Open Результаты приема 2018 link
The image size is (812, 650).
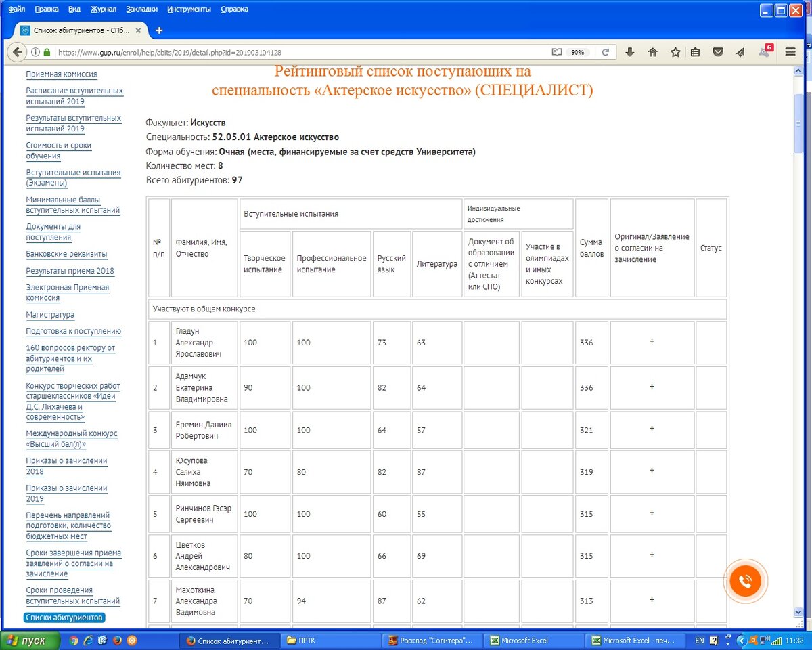(x=70, y=271)
